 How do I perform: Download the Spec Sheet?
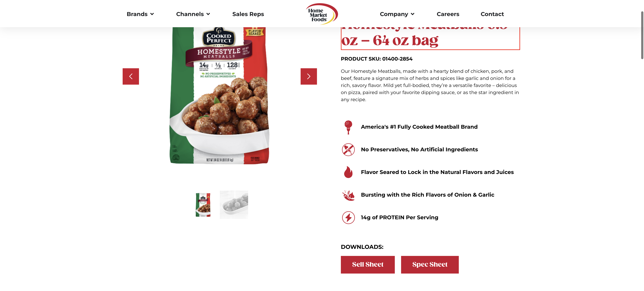tap(430, 264)
